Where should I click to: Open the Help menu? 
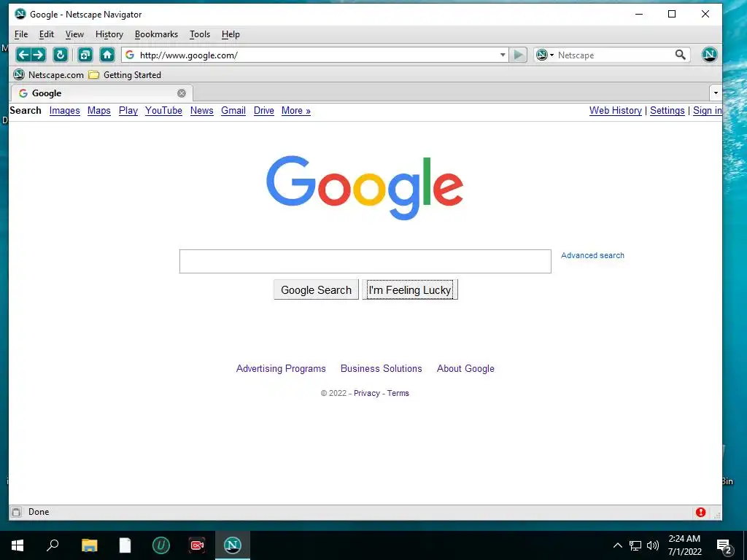click(x=231, y=34)
